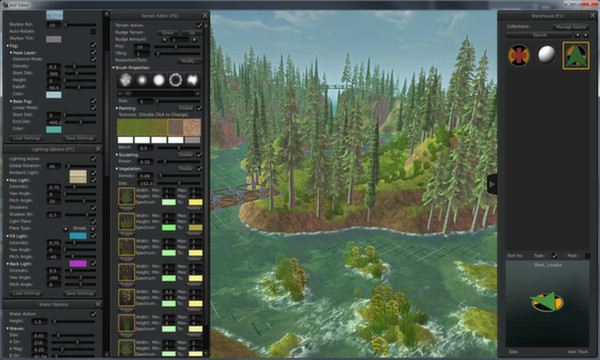Viewport: 600px width, 360px height.
Task: Click Save Settings in the lighting panel
Action: click(x=80, y=293)
